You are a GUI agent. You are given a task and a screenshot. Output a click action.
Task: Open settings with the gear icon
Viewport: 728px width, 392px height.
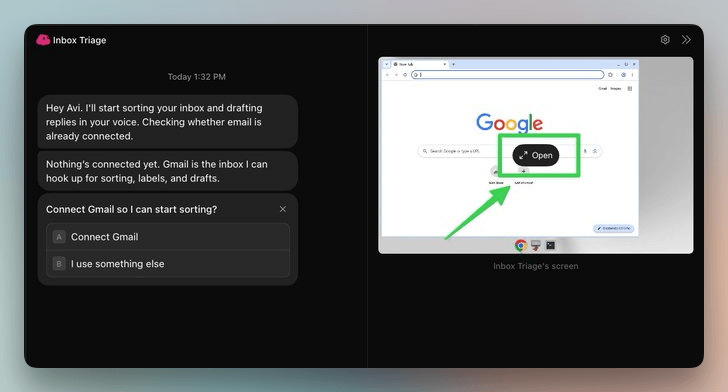tap(665, 40)
